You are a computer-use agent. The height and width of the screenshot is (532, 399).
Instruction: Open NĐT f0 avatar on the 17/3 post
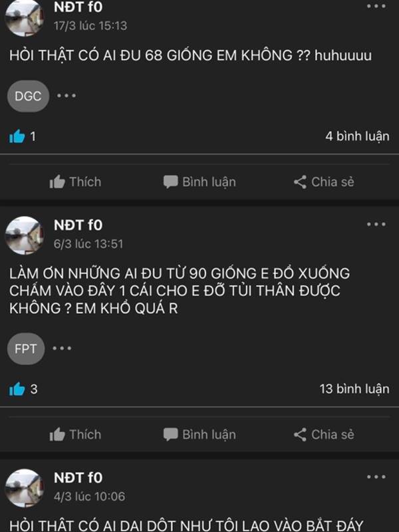pyautogui.click(x=24, y=18)
